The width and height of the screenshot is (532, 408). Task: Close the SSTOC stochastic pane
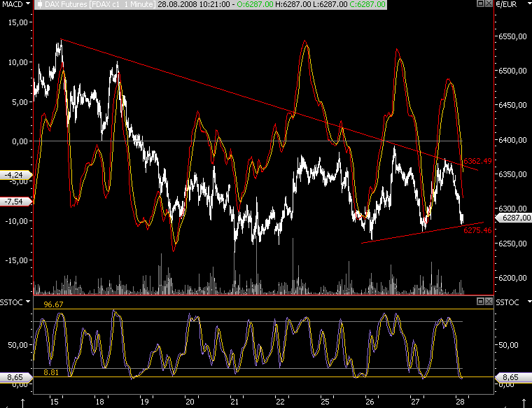pos(489,301)
